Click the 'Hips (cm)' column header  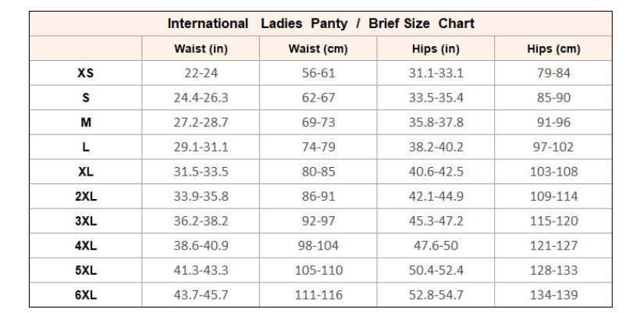[553, 49]
